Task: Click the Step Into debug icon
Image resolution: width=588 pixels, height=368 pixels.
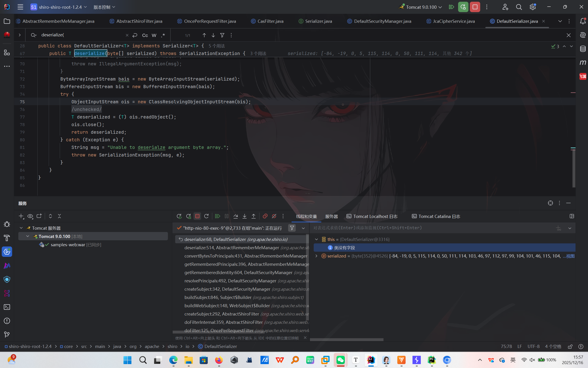Action: 245,216
